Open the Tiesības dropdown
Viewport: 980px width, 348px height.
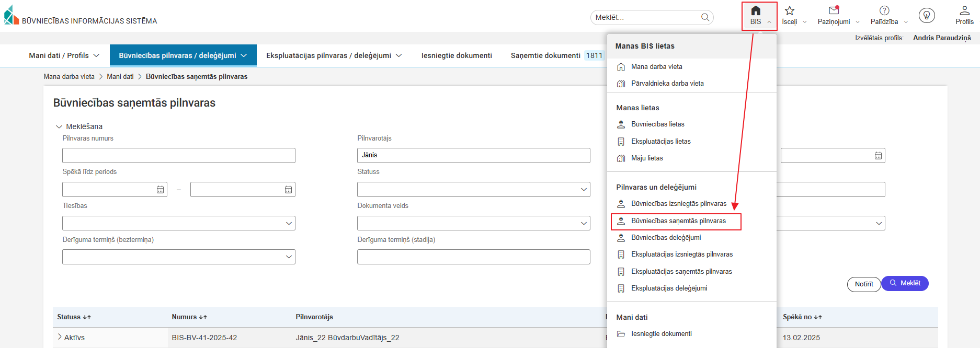289,223
